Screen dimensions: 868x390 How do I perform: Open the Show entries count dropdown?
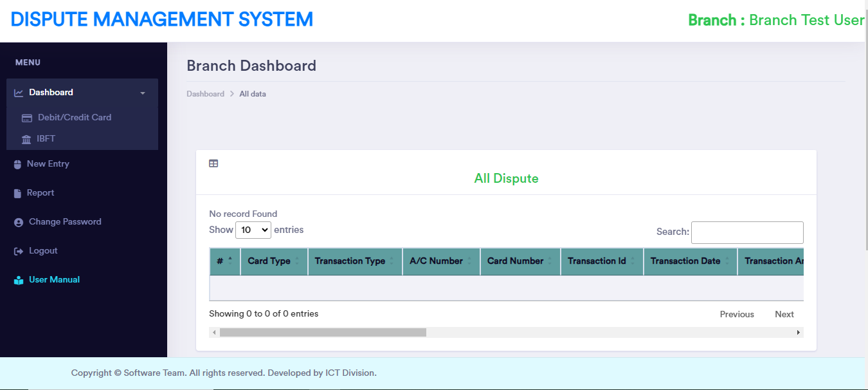point(253,230)
